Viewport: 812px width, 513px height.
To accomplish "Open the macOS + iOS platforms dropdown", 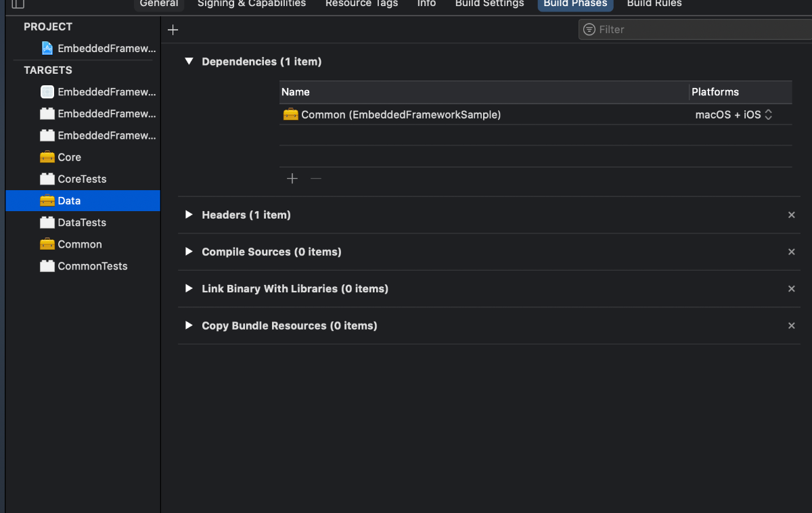I will pos(734,115).
